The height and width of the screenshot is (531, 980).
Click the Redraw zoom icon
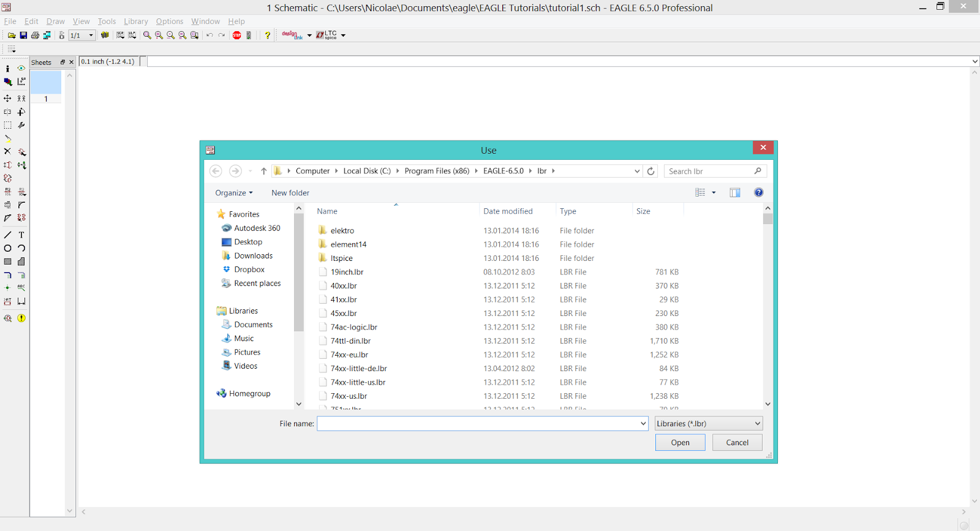click(183, 36)
